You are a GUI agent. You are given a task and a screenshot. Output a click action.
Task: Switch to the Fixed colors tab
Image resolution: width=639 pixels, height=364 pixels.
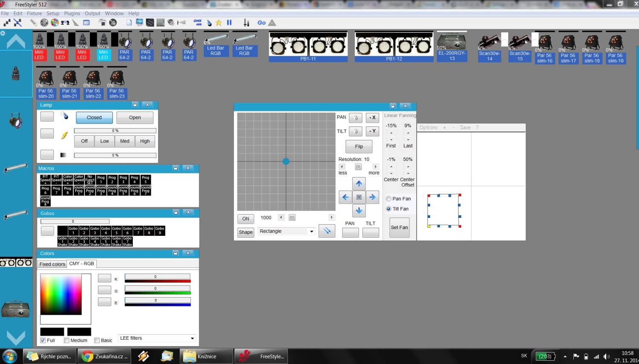click(x=52, y=264)
